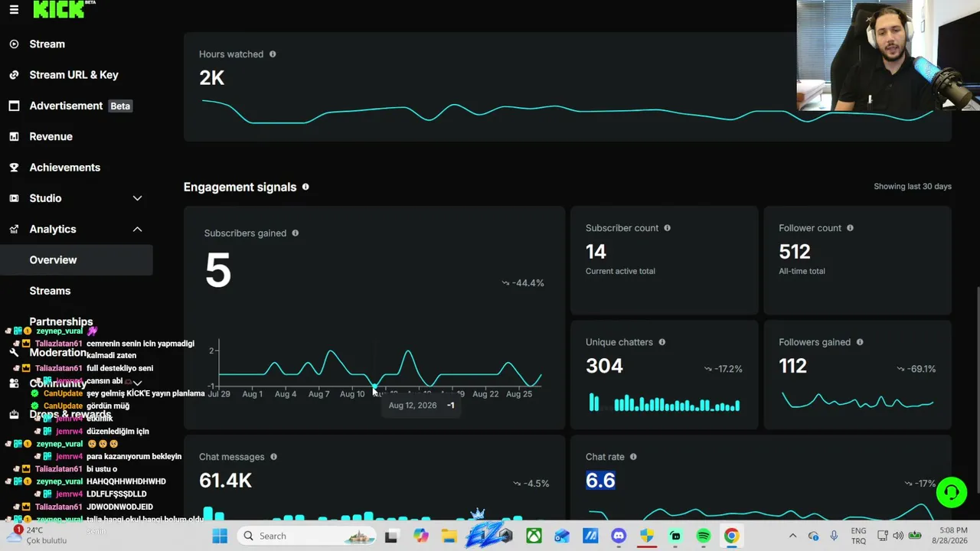This screenshot has width=980, height=551.
Task: Click the highlighted Chat rate value "6.6"
Action: point(600,481)
